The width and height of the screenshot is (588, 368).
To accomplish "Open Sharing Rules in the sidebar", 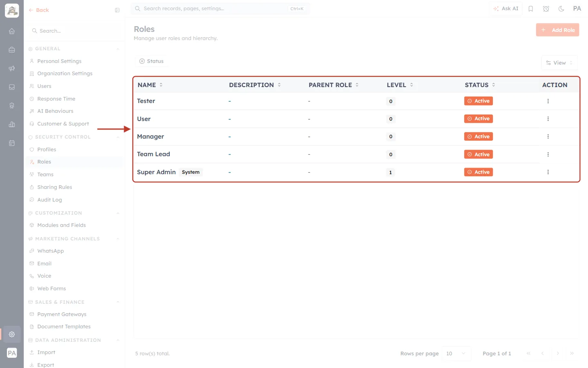I will point(55,187).
